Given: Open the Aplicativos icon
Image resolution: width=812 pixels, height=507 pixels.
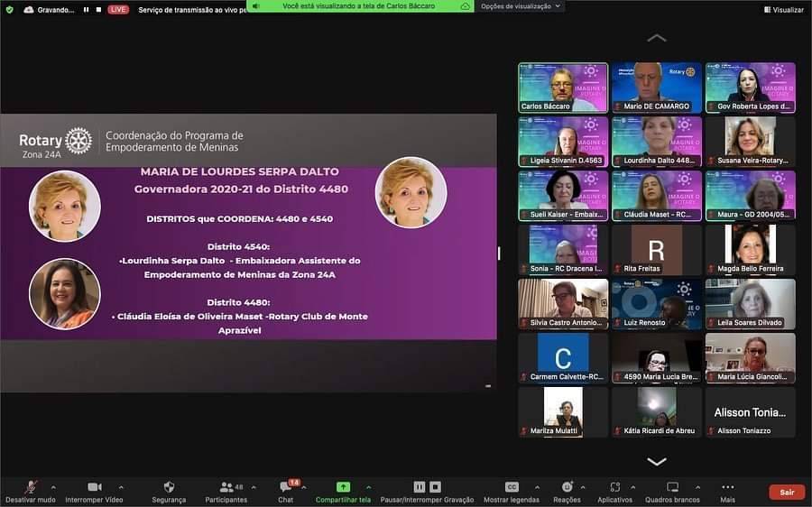Looking at the screenshot, I should (x=614, y=487).
